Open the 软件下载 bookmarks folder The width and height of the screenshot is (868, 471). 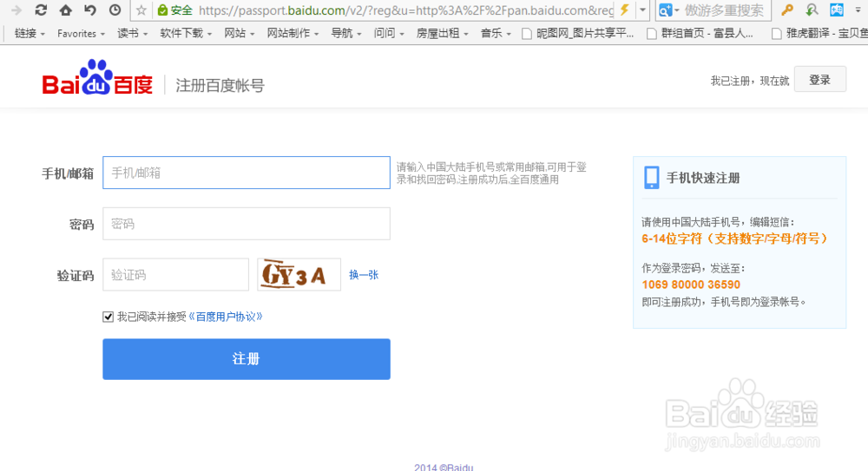[186, 33]
